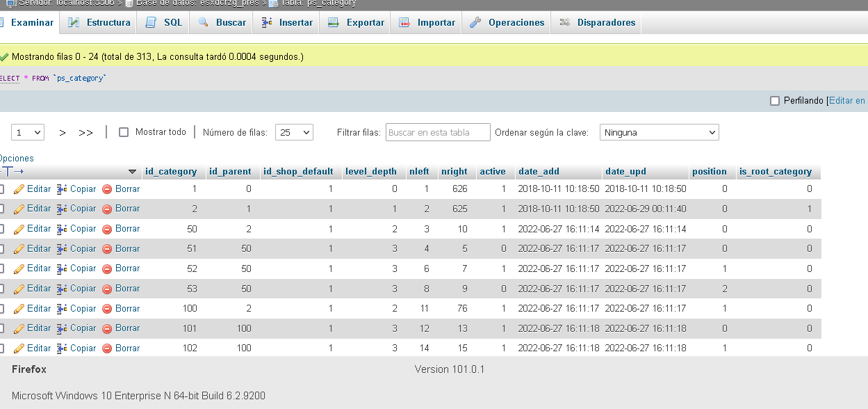Viewport: 868px width, 409px height.
Task: Click red Borrar icon for category 101
Action: pos(107,328)
